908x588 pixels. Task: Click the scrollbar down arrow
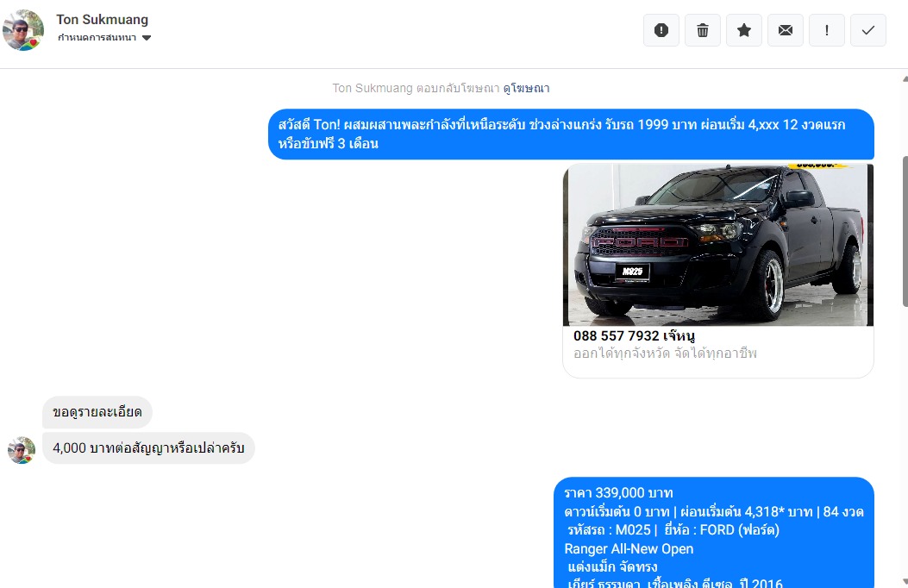click(x=905, y=582)
